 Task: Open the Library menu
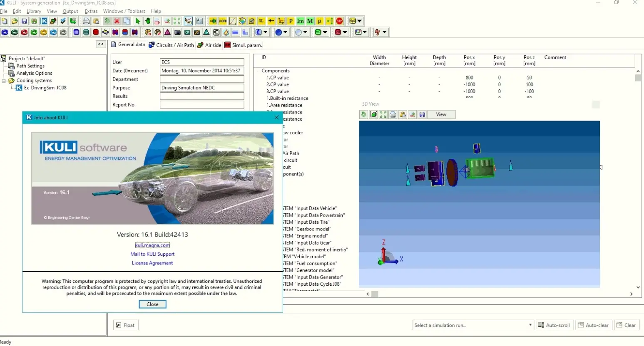click(x=34, y=11)
